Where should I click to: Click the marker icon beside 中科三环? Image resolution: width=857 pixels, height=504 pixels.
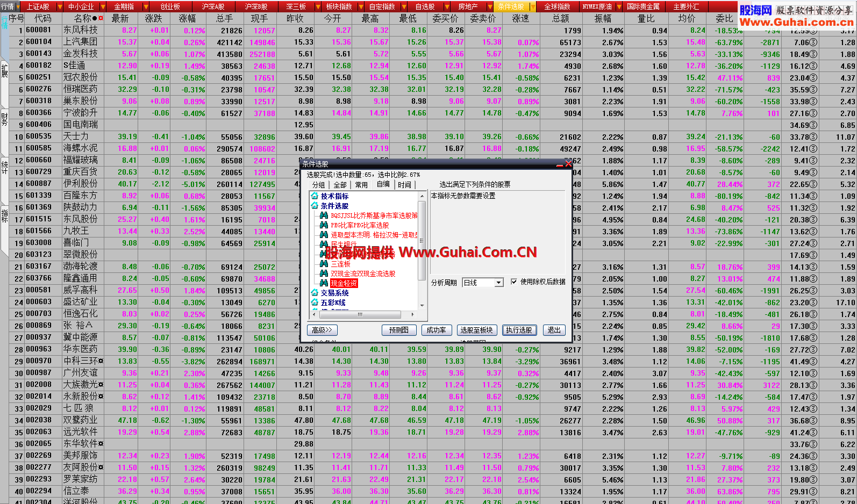101,361
